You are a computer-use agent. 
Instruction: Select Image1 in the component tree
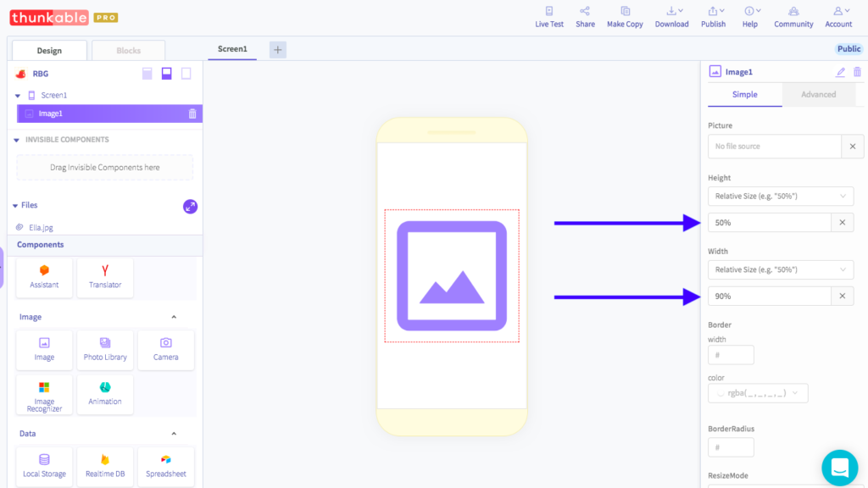click(109, 114)
